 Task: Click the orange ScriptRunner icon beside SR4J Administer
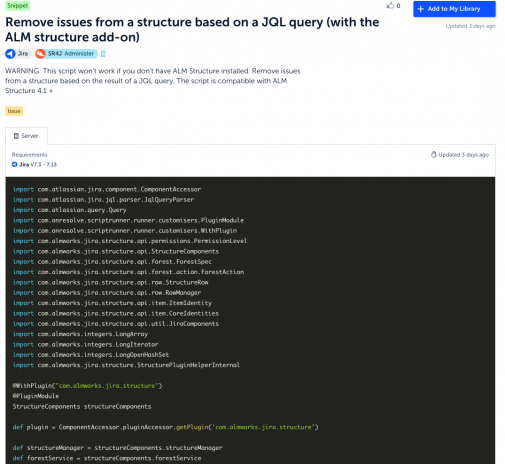(40, 54)
